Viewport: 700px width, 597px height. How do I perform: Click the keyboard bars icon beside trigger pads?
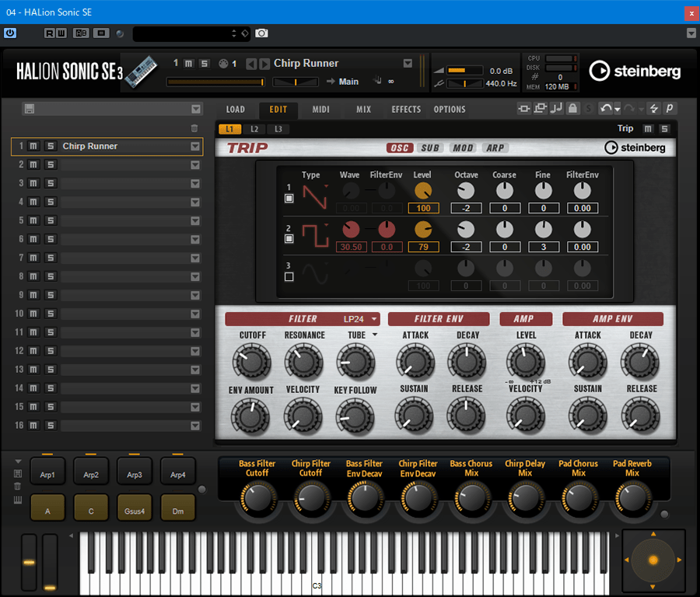tap(18, 500)
